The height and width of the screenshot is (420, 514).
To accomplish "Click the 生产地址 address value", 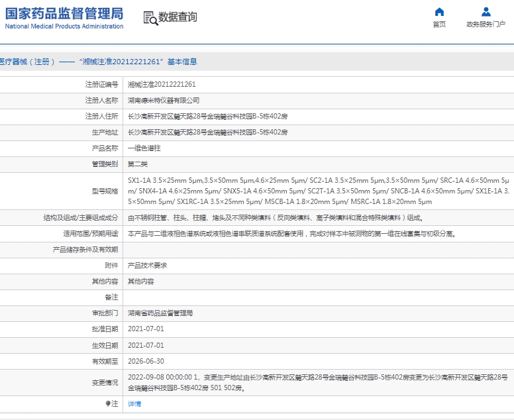I will (207, 132).
